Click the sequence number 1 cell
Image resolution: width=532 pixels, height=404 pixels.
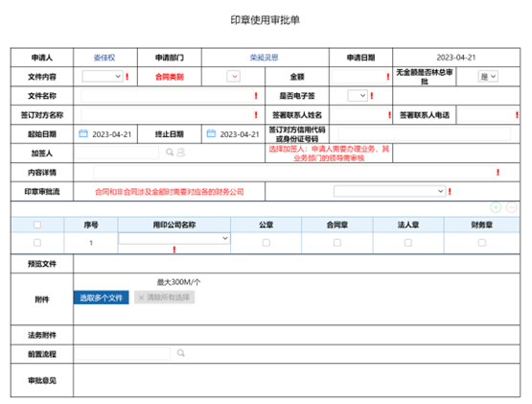tap(91, 243)
